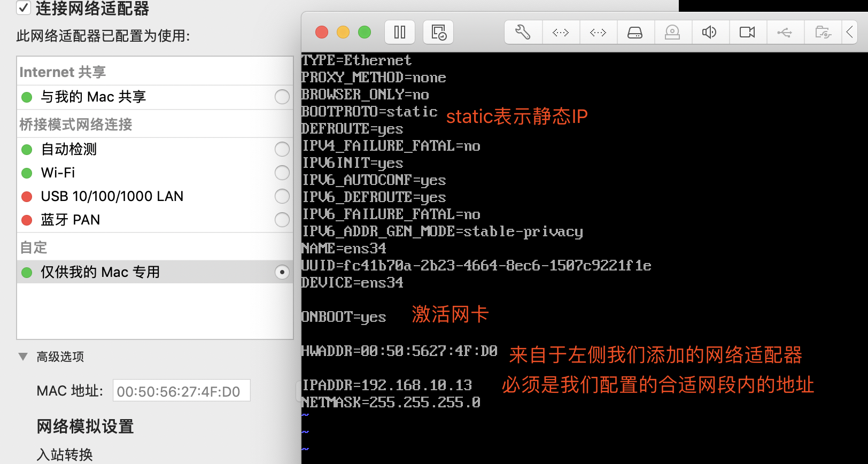Open VM settings wrench icon
Image resolution: width=868 pixels, height=464 pixels.
(523, 32)
